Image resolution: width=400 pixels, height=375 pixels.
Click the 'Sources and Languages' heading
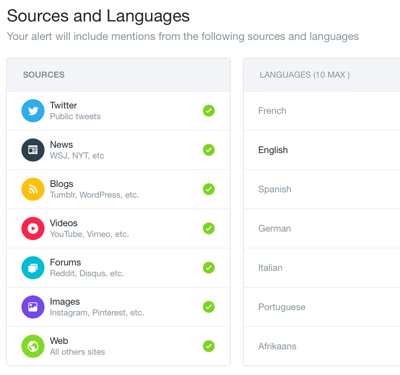(98, 16)
